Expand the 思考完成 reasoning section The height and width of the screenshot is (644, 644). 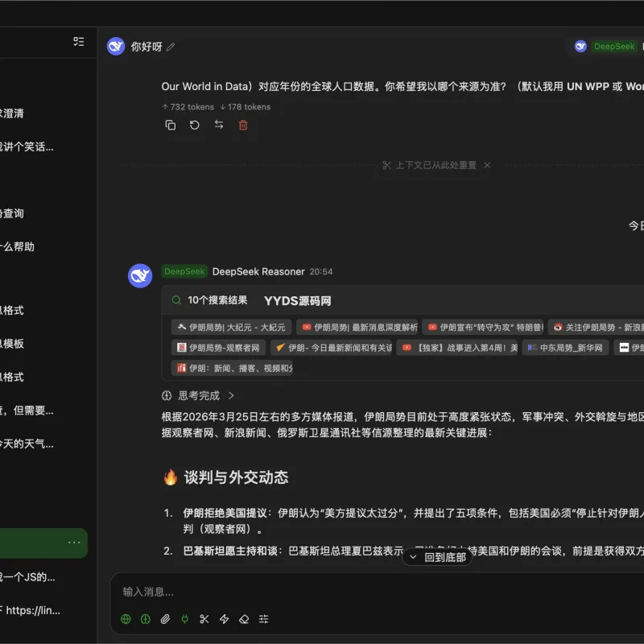pos(198,395)
